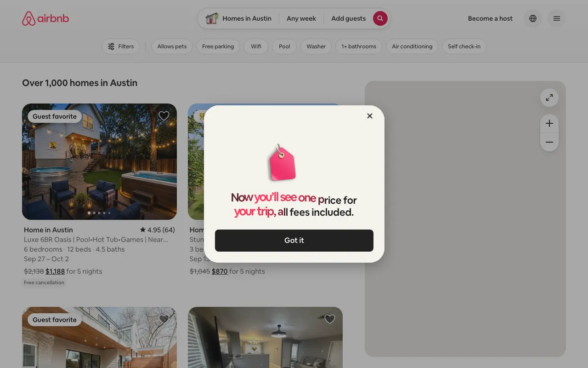Click the 4.95 (64) rating
The image size is (588, 368).
click(158, 230)
